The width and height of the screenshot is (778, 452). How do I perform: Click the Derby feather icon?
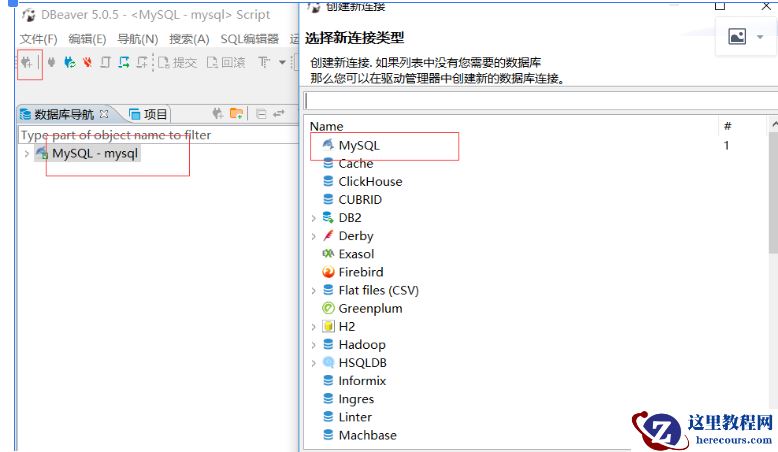(328, 236)
